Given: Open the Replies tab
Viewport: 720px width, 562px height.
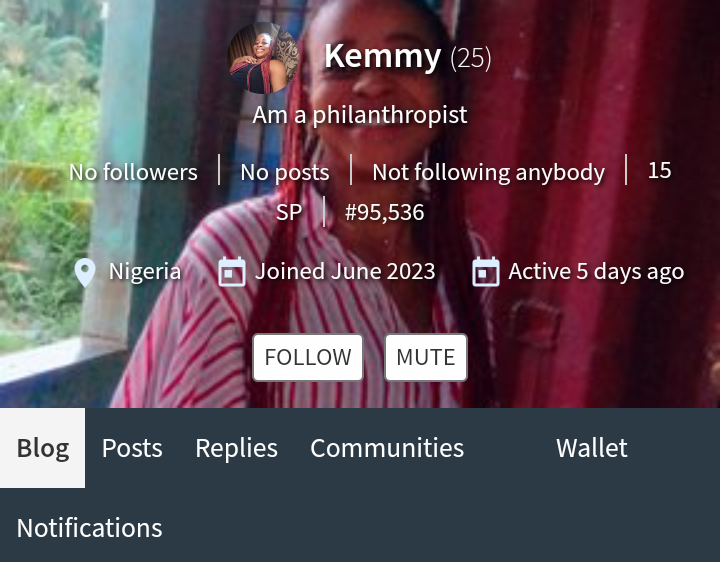Looking at the screenshot, I should pyautogui.click(x=236, y=448).
